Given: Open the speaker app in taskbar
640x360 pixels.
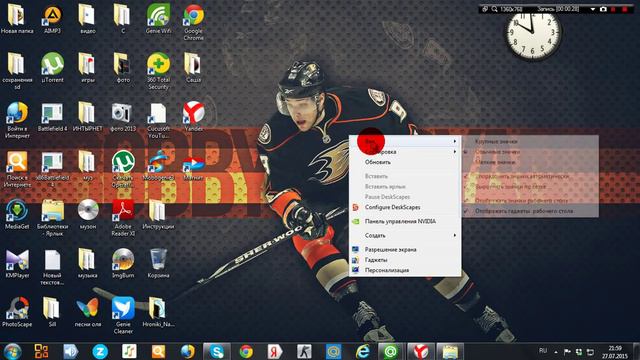Looking at the screenshot, I should [71, 351].
